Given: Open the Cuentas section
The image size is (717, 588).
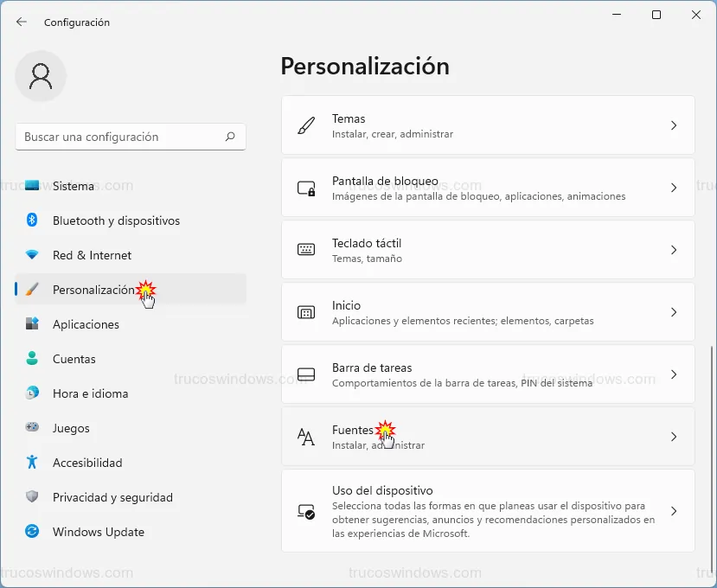Looking at the screenshot, I should coord(74,359).
